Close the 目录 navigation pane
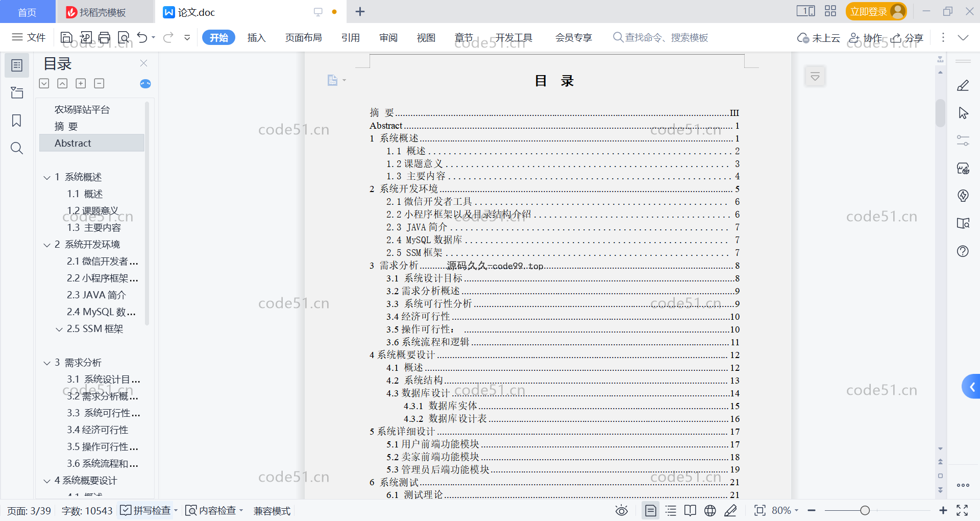 click(x=143, y=63)
